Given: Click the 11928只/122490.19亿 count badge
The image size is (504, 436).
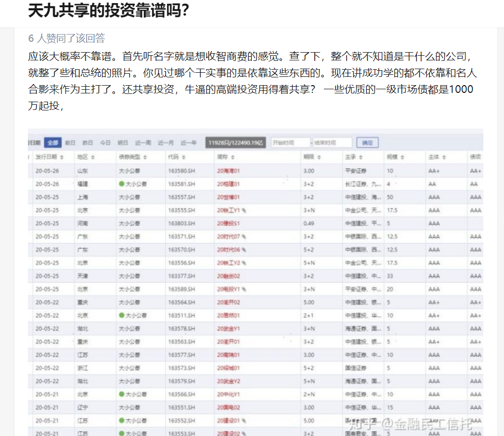Looking at the screenshot, I should click(x=235, y=142).
